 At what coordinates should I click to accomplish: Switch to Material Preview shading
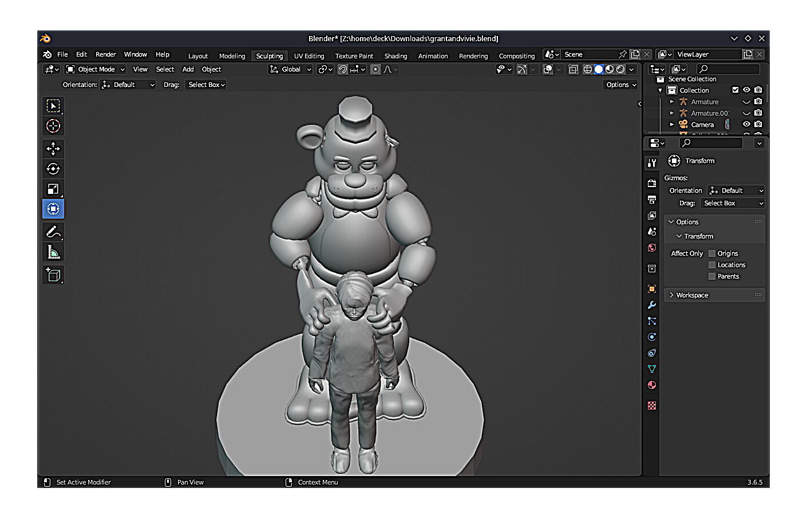[610, 69]
